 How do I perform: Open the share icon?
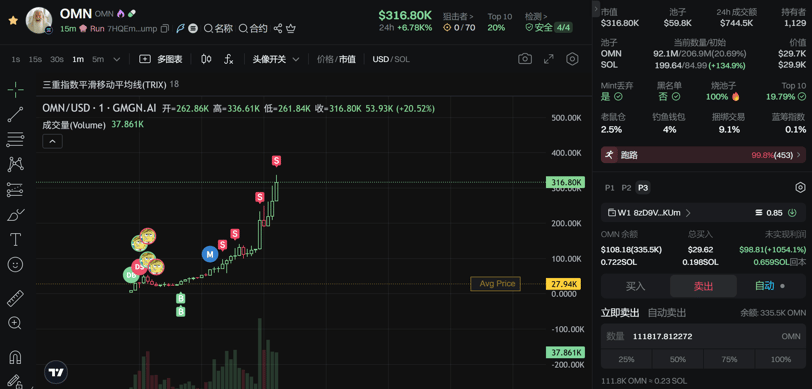[x=278, y=28]
